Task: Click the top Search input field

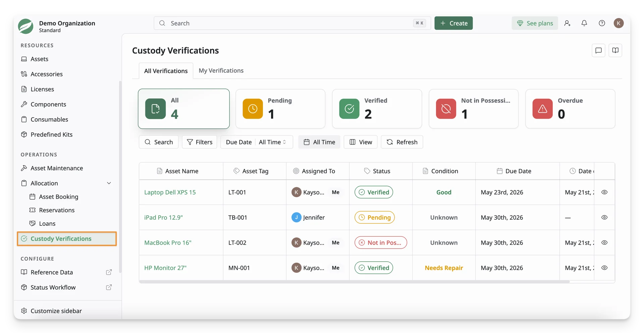Action: pyautogui.click(x=292, y=23)
